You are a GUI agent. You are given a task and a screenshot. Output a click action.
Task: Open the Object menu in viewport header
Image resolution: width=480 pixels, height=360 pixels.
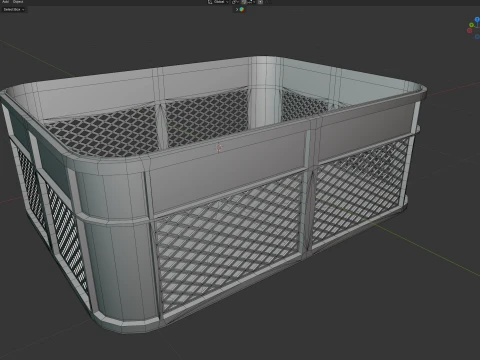(x=18, y=2)
